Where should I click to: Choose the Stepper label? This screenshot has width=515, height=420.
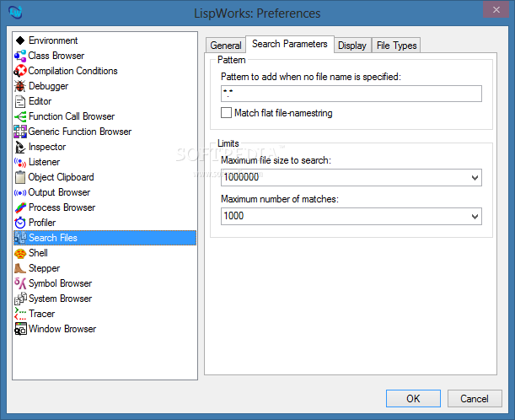click(x=45, y=268)
